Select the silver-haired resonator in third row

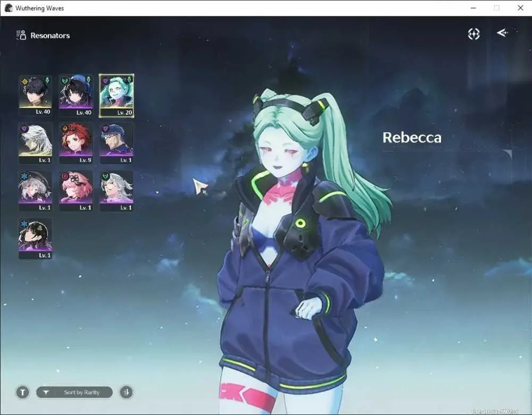(117, 191)
